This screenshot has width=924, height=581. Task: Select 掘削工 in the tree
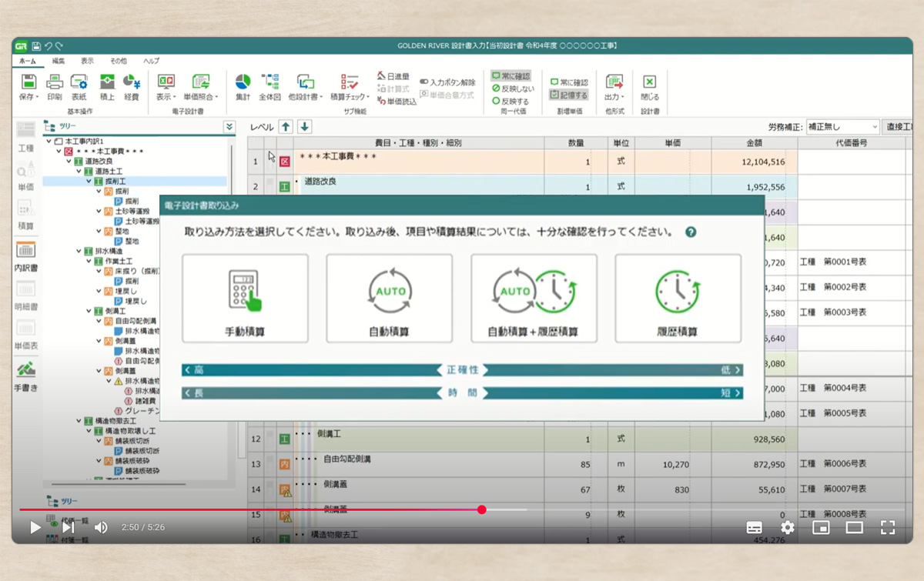coord(115,181)
